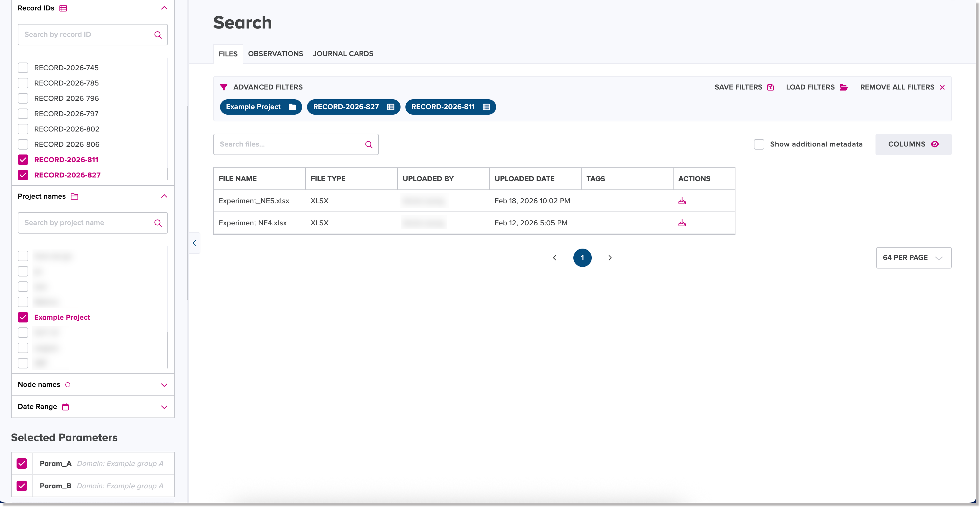The height and width of the screenshot is (507, 980).
Task: Download Experiment_NE5.xlsx file
Action: [682, 201]
